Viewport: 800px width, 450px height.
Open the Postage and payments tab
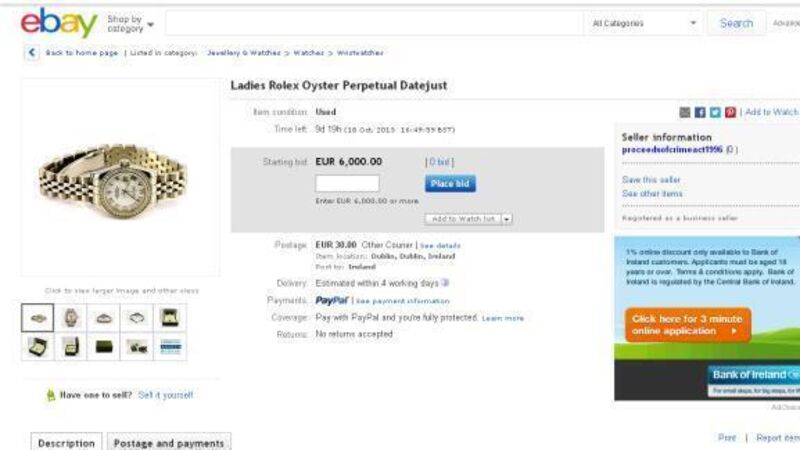pos(168,443)
